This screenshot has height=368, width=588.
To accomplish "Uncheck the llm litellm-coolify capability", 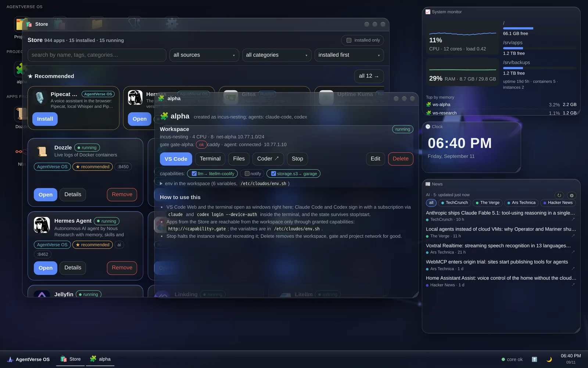I will click(x=194, y=174).
